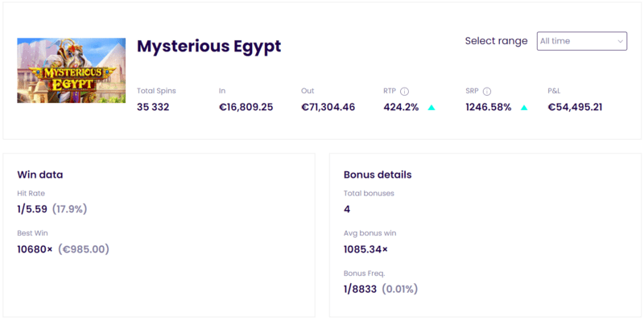
Task: Click the Out amount €71,304.46
Action: pos(328,108)
